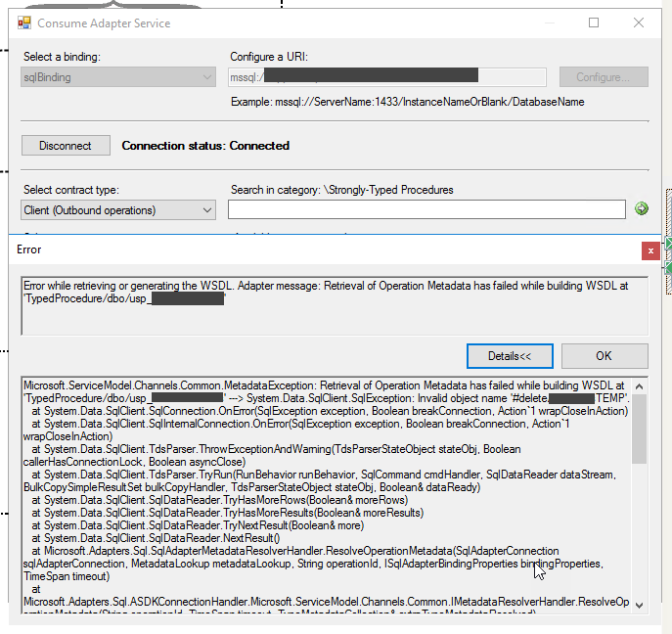Click the SqlDataReader.TryHasMoreRows stack line
This screenshot has height=634, width=672.
220,500
